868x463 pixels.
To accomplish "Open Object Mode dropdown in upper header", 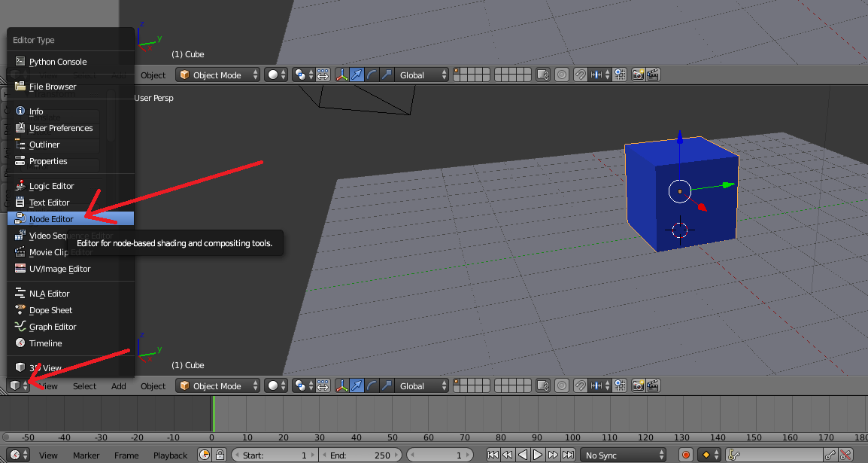I will pyautogui.click(x=217, y=75).
